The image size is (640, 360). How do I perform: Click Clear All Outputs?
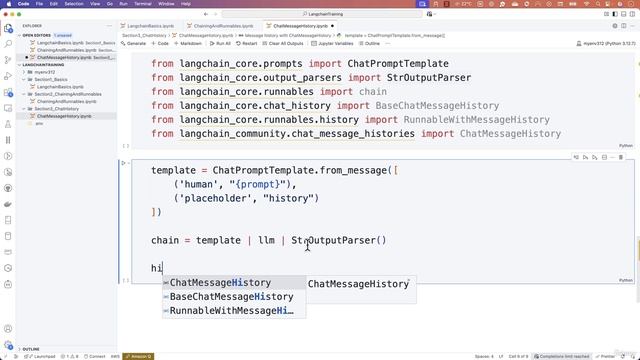click(x=283, y=43)
